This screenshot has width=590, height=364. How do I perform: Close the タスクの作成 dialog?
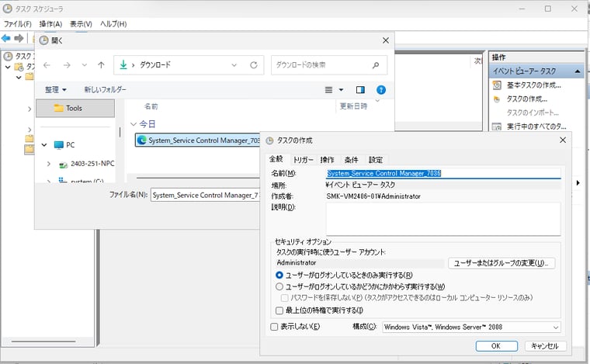tap(563, 140)
